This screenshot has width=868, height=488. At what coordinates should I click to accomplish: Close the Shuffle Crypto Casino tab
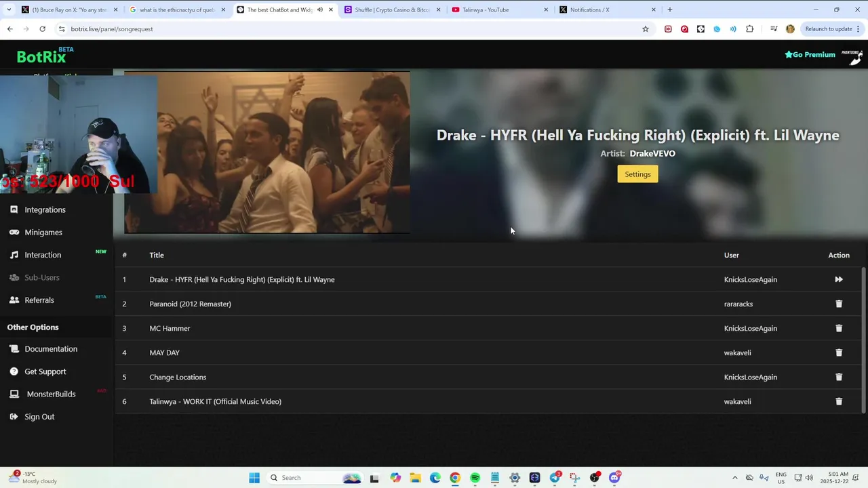[438, 10]
